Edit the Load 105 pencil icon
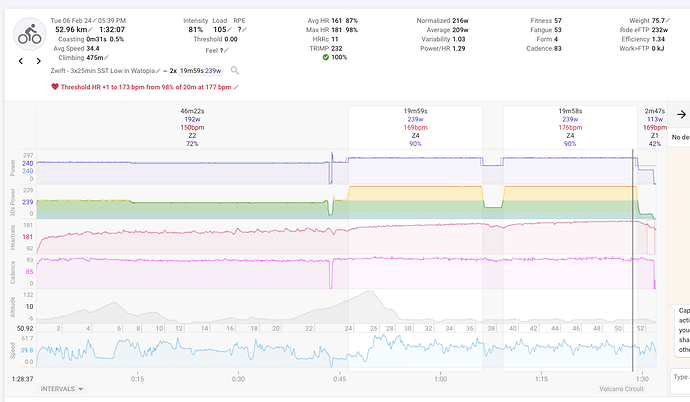Viewport: 690px width, 402px height. click(x=229, y=29)
